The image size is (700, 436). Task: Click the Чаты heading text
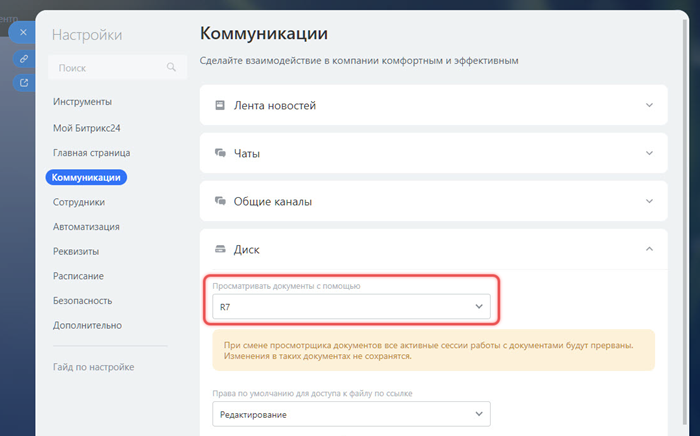pos(246,154)
